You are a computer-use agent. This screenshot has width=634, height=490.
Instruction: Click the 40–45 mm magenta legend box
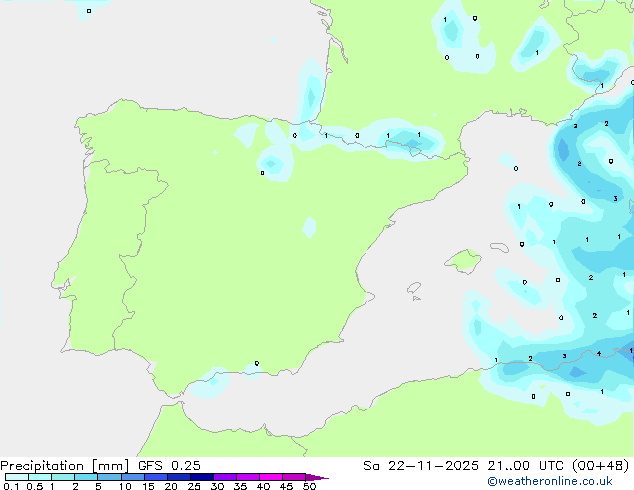point(271,477)
